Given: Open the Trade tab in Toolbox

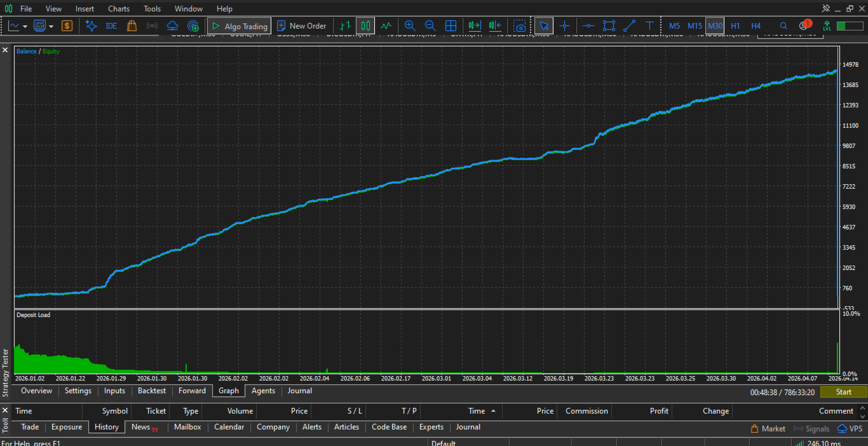Looking at the screenshot, I should point(30,427).
